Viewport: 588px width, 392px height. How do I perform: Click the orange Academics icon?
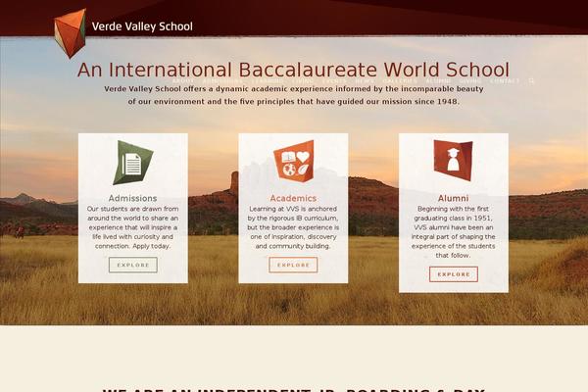(294, 162)
